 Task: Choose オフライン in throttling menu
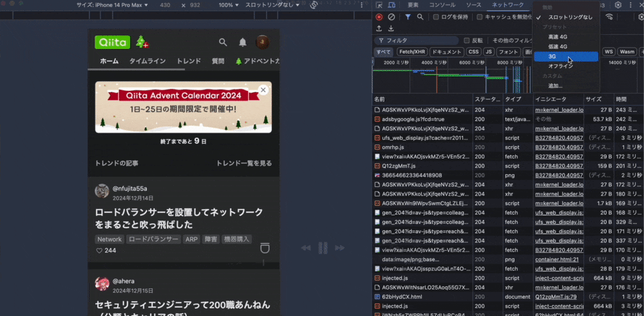click(566, 66)
